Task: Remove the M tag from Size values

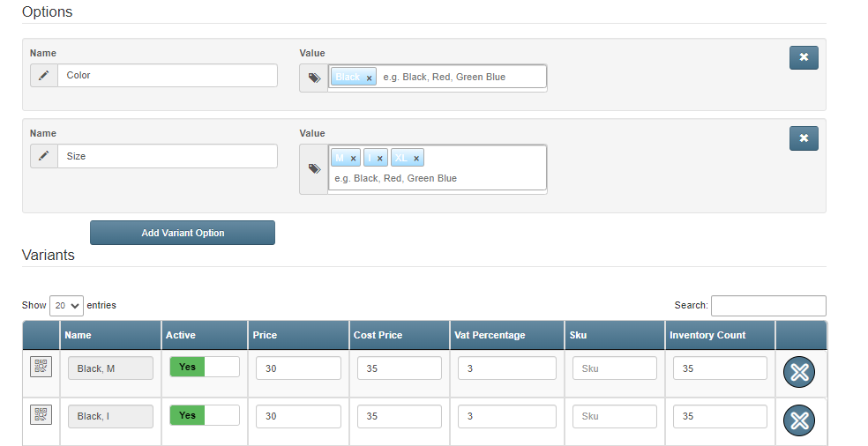Action: coord(353,159)
